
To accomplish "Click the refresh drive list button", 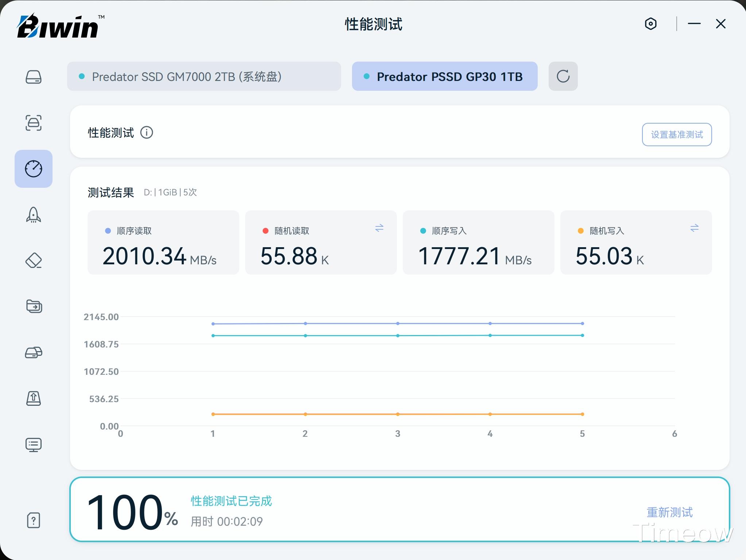I will 563,76.
